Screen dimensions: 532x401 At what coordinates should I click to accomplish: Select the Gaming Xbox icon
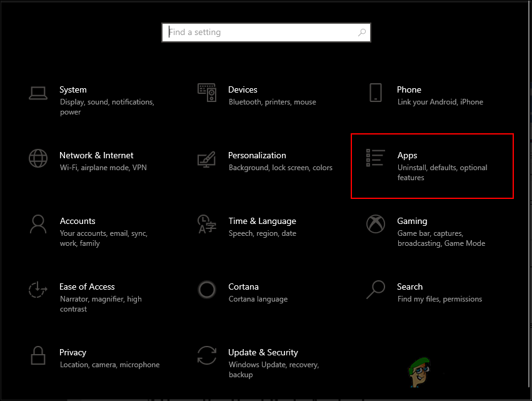(376, 224)
